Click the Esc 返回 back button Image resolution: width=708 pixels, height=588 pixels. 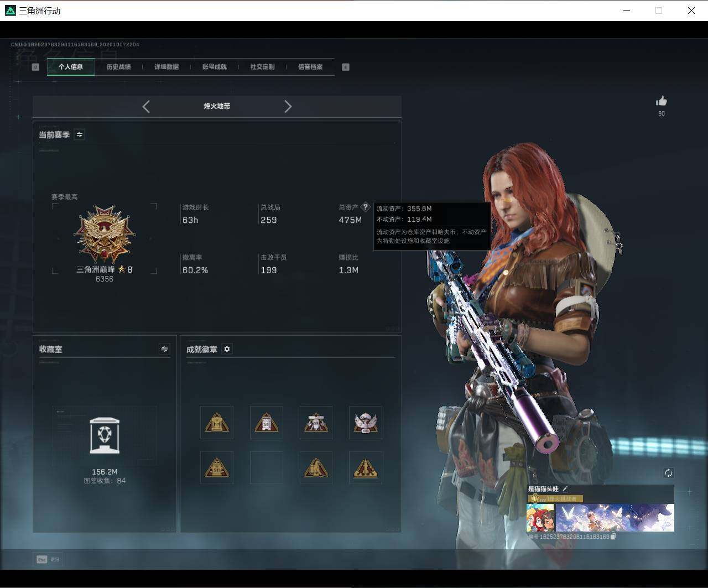(x=48, y=559)
